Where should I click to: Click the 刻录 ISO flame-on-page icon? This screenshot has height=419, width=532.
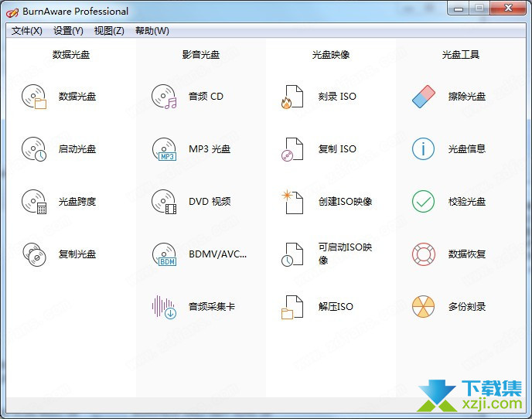[292, 97]
